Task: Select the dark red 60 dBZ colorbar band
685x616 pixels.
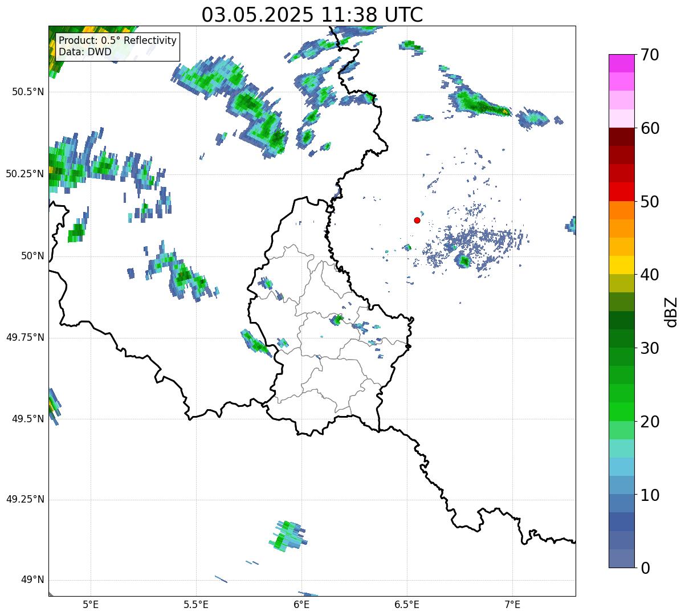Action: click(x=621, y=137)
